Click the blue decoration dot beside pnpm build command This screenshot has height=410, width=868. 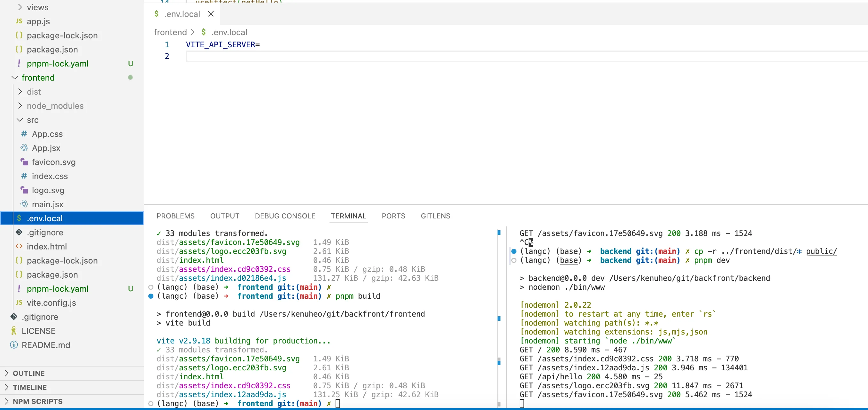[x=151, y=296]
